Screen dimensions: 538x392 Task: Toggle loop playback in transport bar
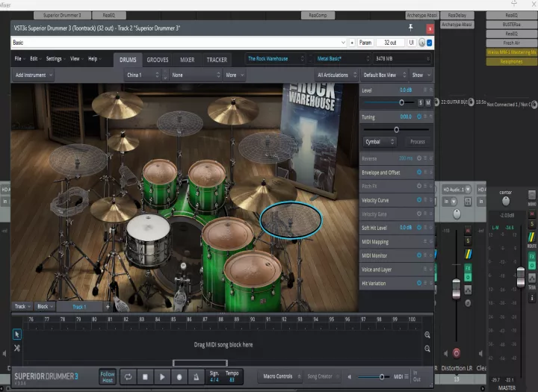128,377
